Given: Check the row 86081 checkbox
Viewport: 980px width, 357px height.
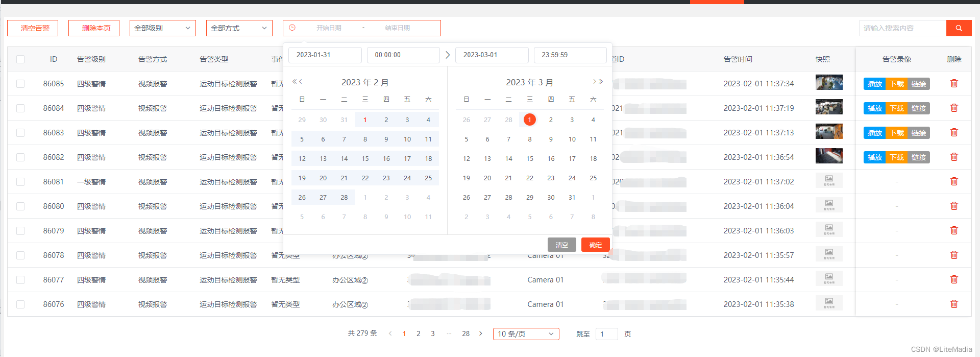Looking at the screenshot, I should tap(20, 182).
